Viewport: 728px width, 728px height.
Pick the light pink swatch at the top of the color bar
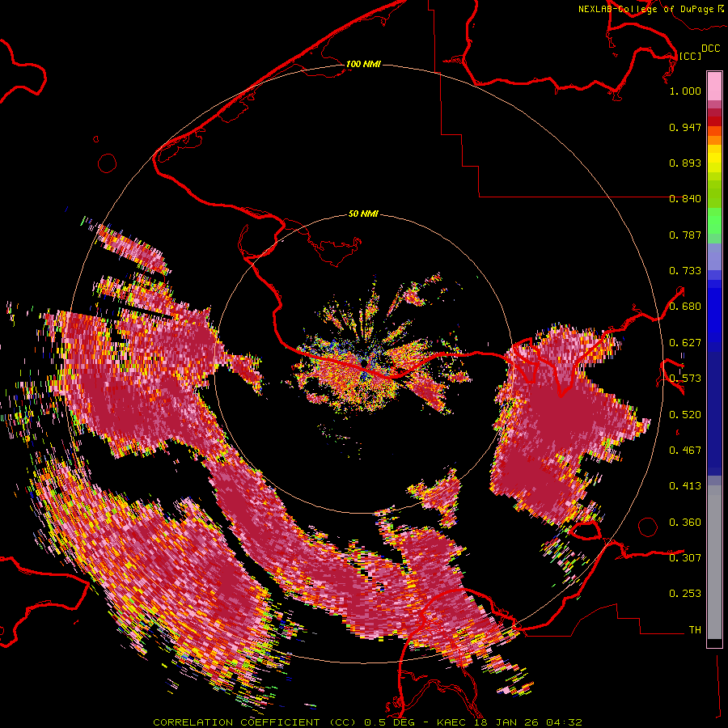coord(714,86)
